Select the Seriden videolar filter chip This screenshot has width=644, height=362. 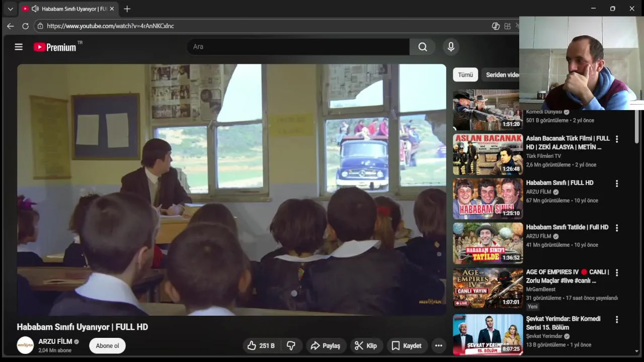pyautogui.click(x=501, y=74)
